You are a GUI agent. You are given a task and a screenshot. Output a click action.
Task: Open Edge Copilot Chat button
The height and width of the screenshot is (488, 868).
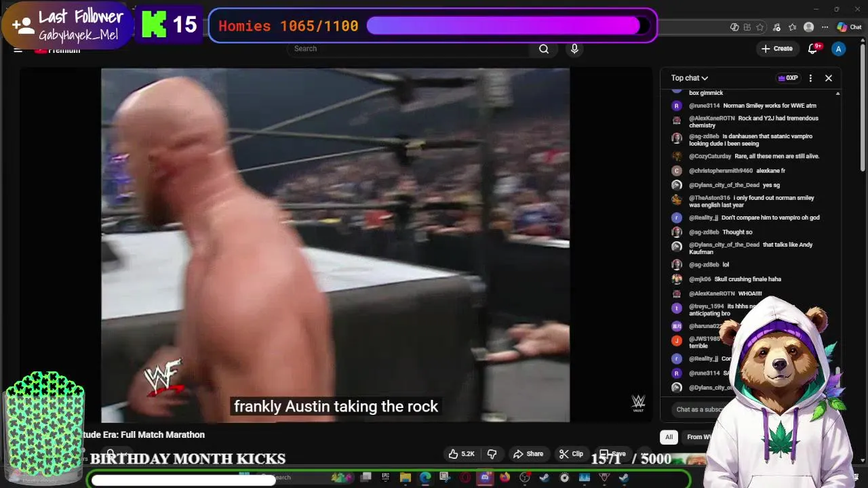pyautogui.click(x=849, y=27)
